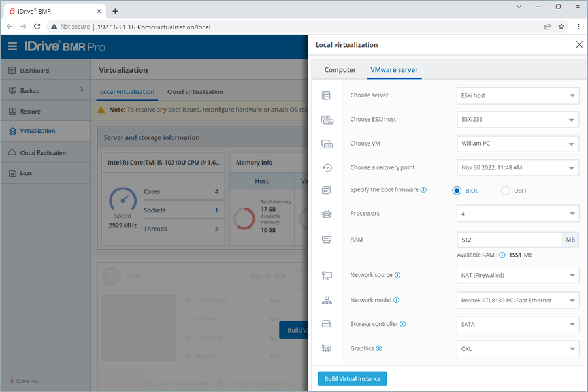This screenshot has width=588, height=392.
Task: Click the boot firmware row icon
Action: point(326,190)
